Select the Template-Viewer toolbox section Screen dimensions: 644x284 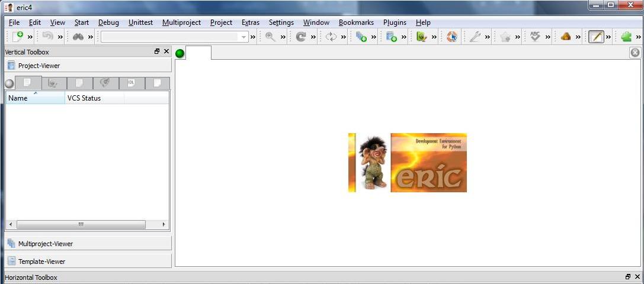(88, 261)
